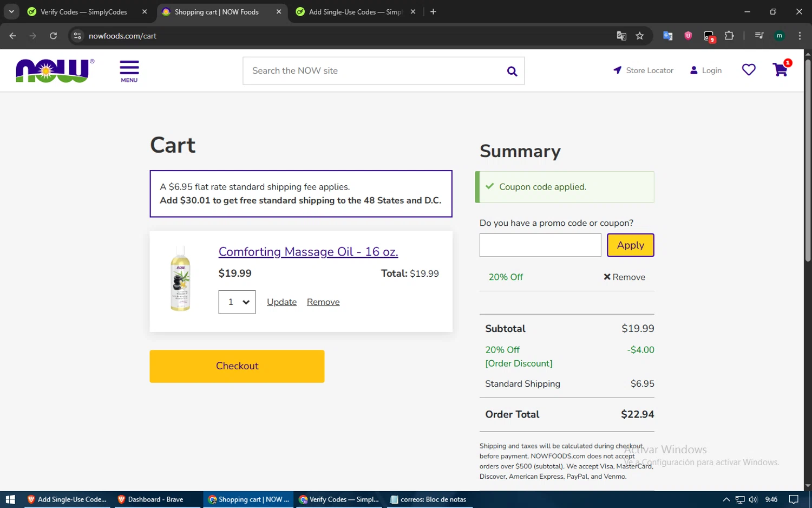Open the extension icon with red badge 9
This screenshot has width=812, height=508.
[709, 36]
